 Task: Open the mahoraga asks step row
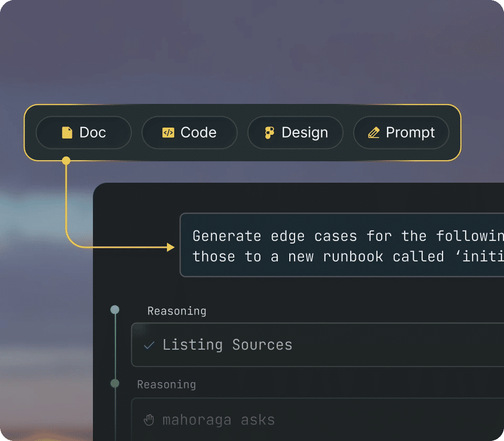coord(318,419)
